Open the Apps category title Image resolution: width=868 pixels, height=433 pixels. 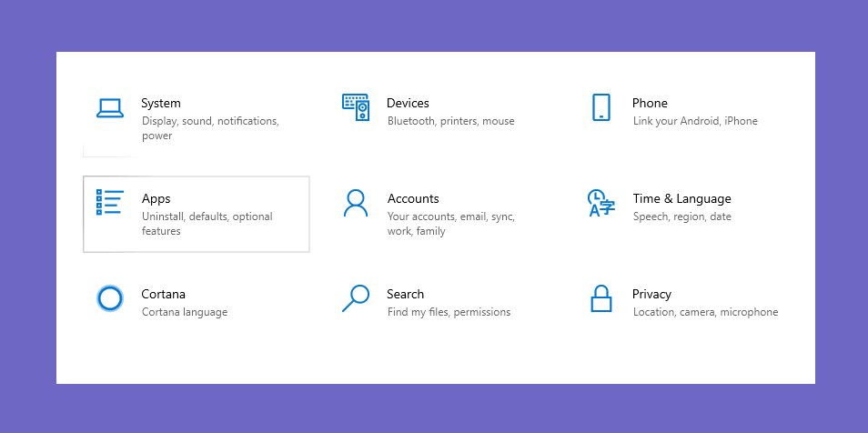click(156, 199)
